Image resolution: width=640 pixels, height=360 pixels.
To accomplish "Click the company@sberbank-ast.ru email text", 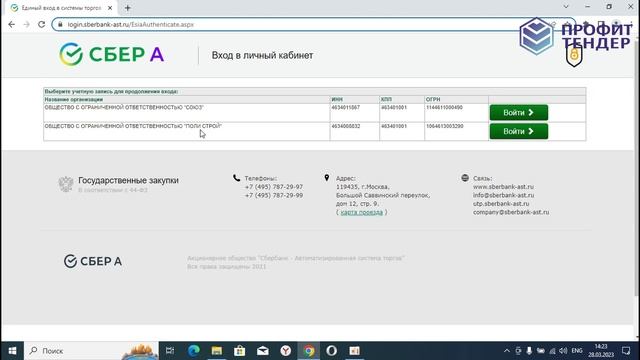I will pyautogui.click(x=511, y=212).
